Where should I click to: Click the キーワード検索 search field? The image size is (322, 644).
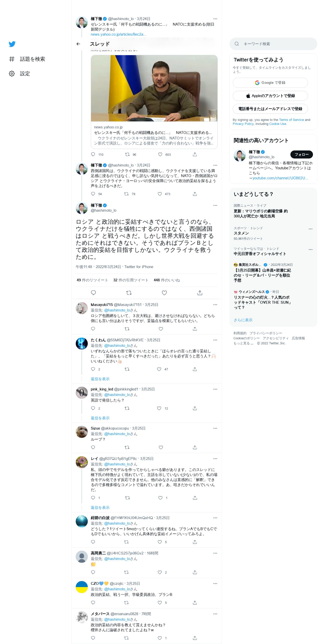click(273, 44)
